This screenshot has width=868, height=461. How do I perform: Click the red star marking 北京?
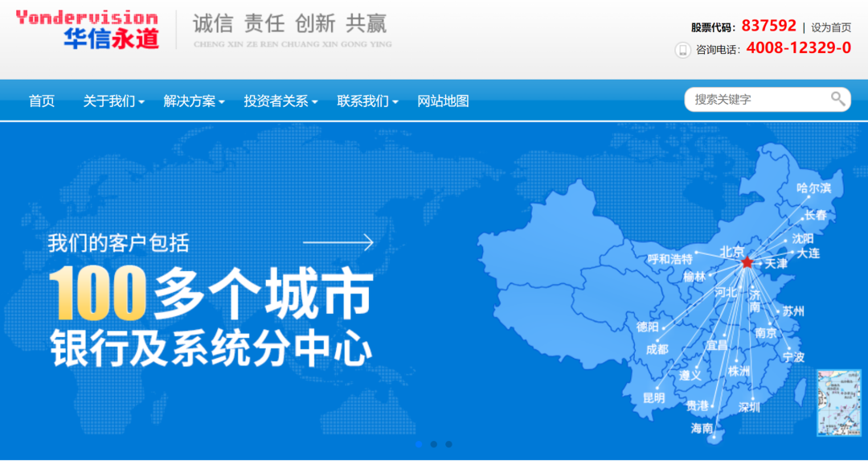coord(747,262)
